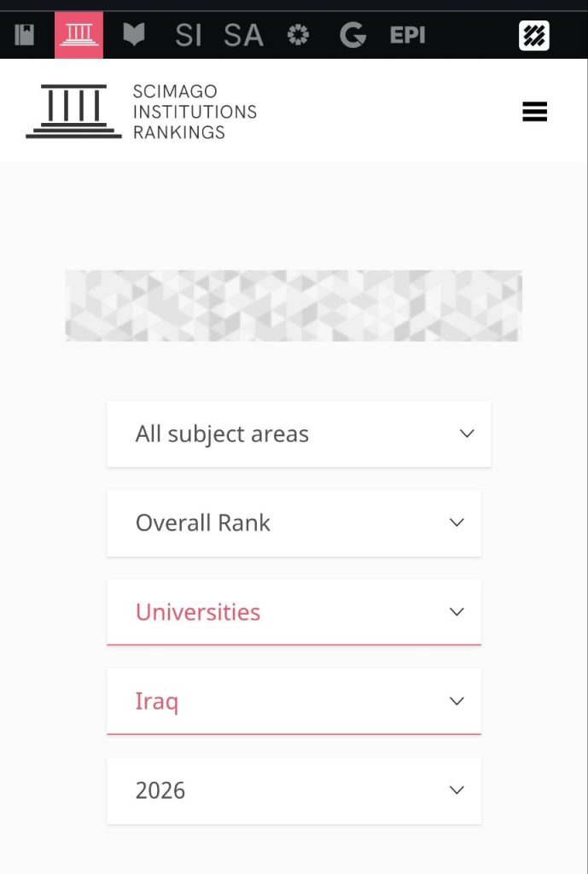The height and width of the screenshot is (874, 588).
Task: Go to Scimago Institutions Rankings home text
Action: (195, 112)
